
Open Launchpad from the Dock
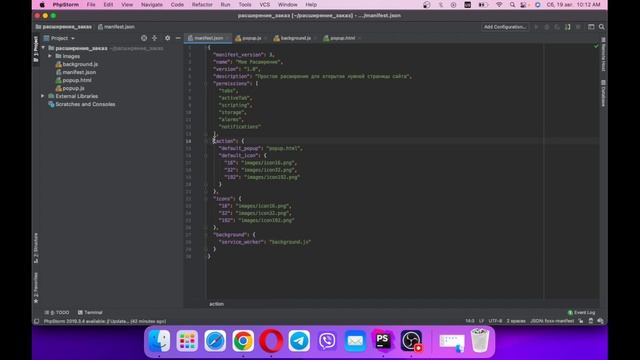click(x=187, y=340)
